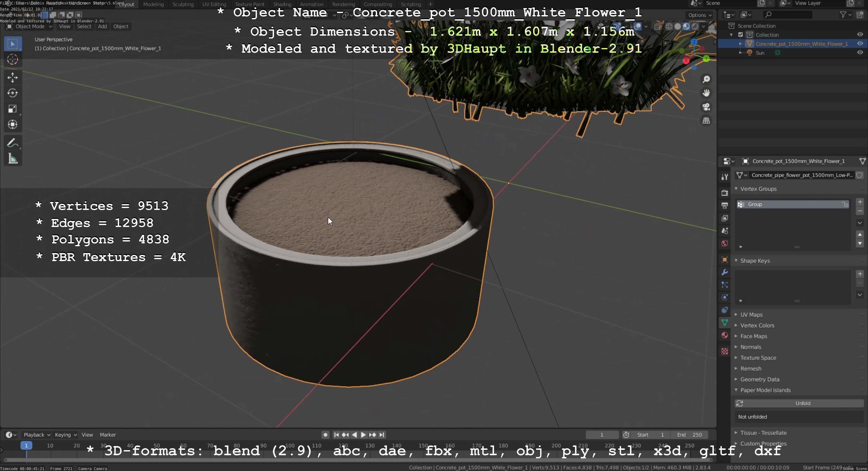
Task: Toggle fake user shield for mesh data
Action: 859,175
